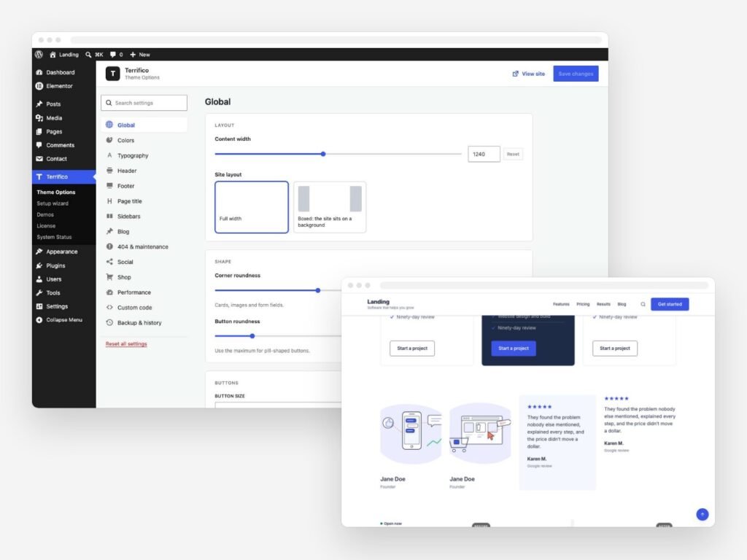Click the search icon in Landing window
747x560 pixels.
[643, 304]
